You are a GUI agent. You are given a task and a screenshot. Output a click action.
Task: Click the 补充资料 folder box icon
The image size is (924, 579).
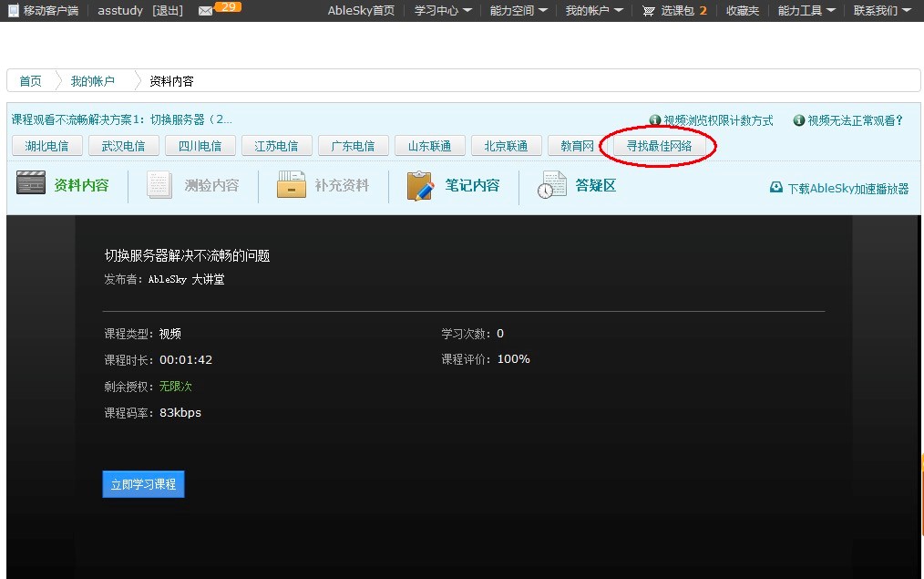291,185
